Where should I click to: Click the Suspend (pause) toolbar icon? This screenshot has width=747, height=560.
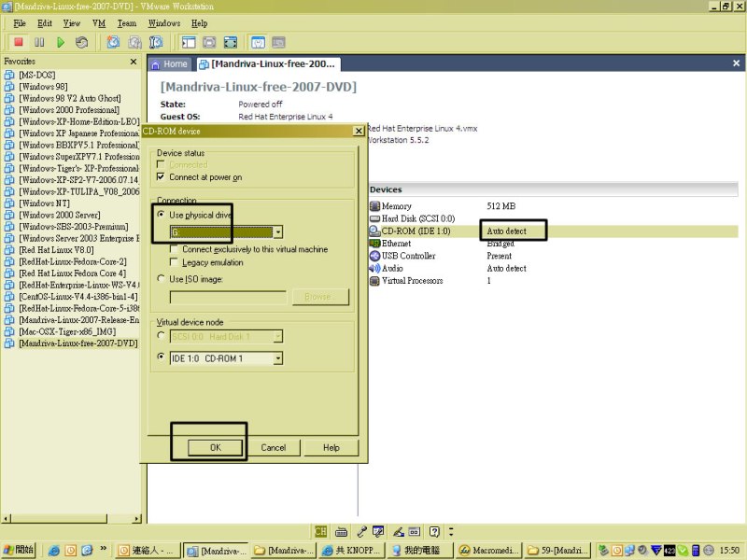[39, 42]
